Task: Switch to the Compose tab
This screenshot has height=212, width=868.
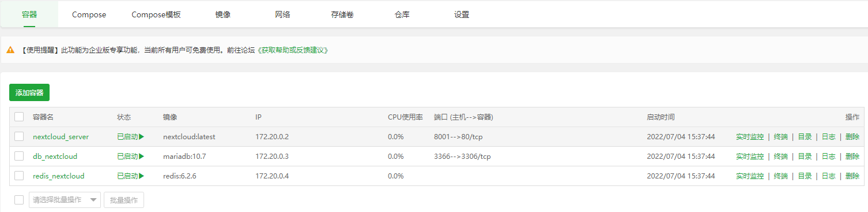Action: click(89, 14)
